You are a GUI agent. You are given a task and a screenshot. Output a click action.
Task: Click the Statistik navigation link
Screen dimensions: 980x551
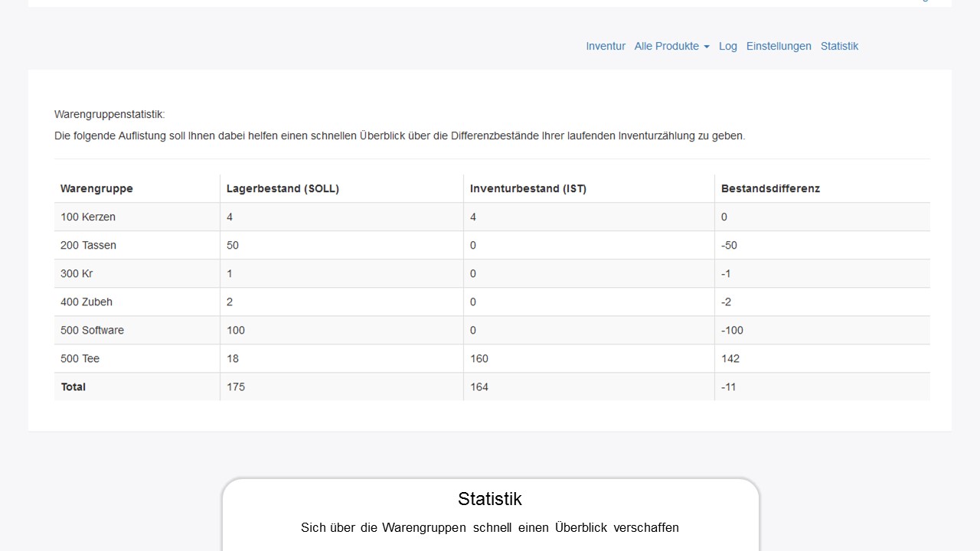(839, 46)
